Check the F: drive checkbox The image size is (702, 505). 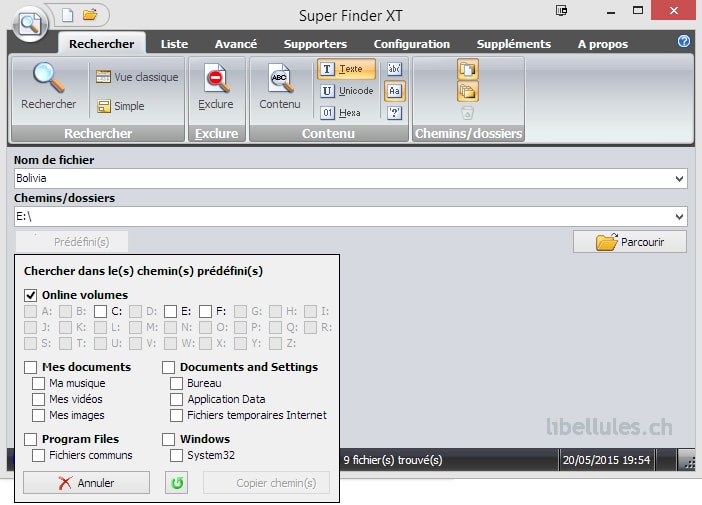[x=205, y=311]
